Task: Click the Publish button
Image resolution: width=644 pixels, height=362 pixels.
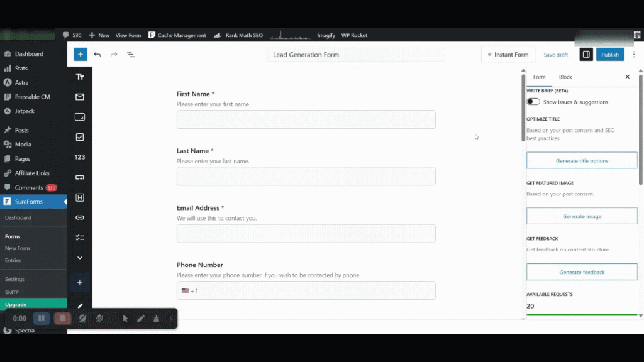Action: point(609,55)
